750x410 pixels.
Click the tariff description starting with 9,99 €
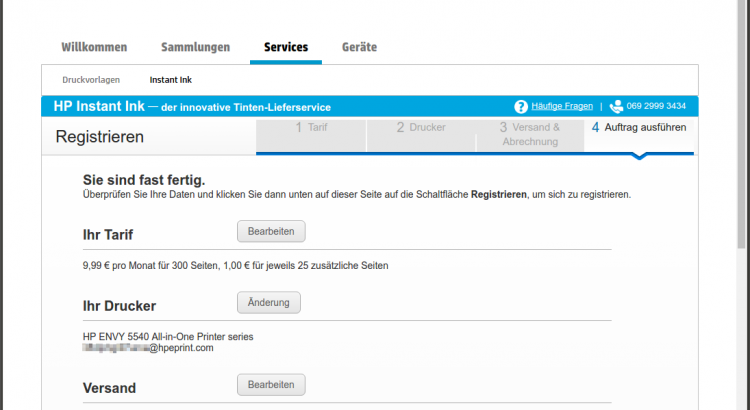click(x=235, y=266)
